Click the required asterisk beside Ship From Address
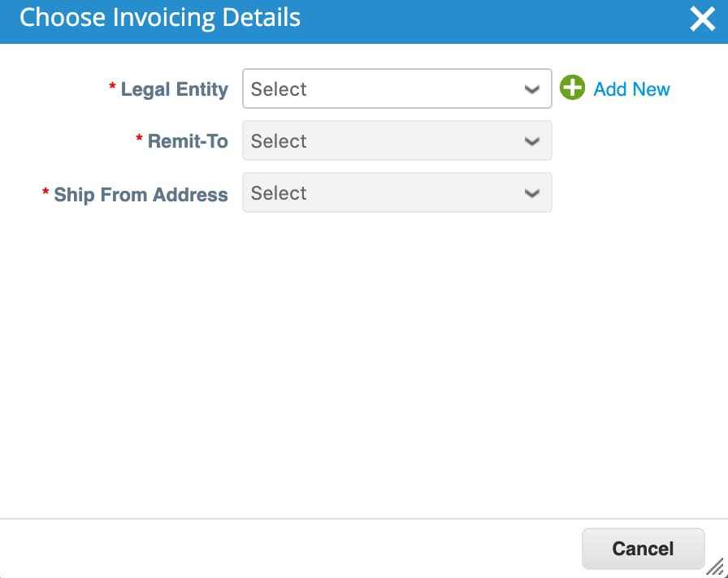728x578 pixels. (x=46, y=193)
